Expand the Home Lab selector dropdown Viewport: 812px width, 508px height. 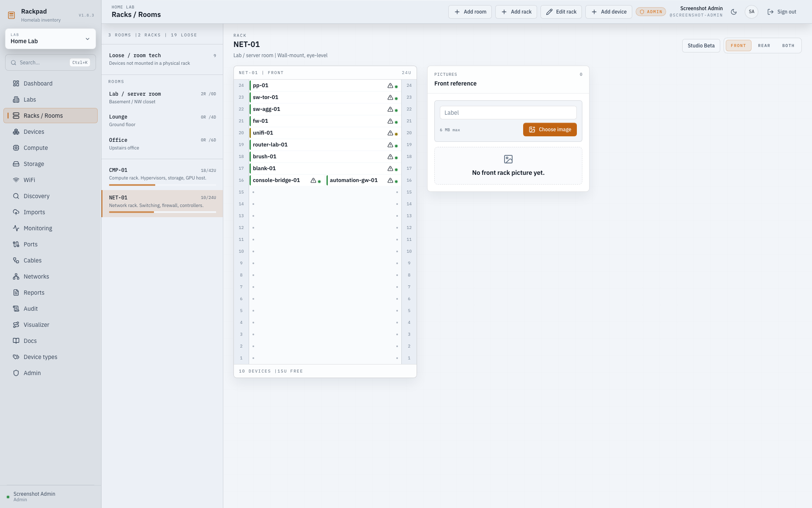coord(50,39)
